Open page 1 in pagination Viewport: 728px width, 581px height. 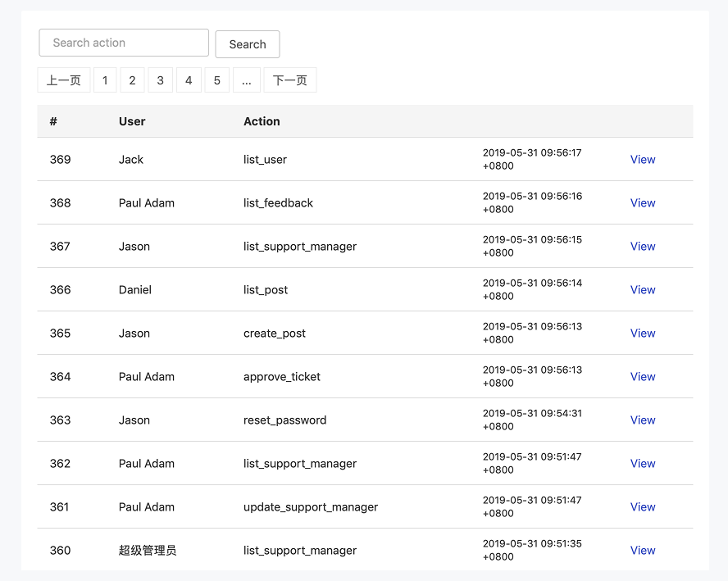(105, 80)
